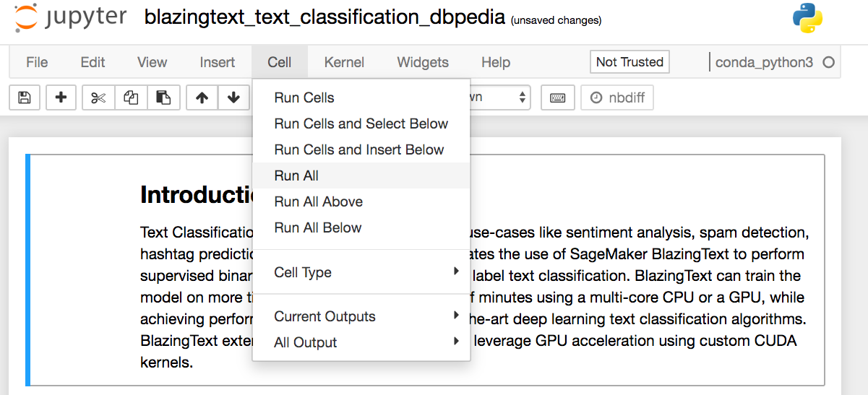868x395 pixels.
Task: Select Run All Above entry
Action: point(361,201)
